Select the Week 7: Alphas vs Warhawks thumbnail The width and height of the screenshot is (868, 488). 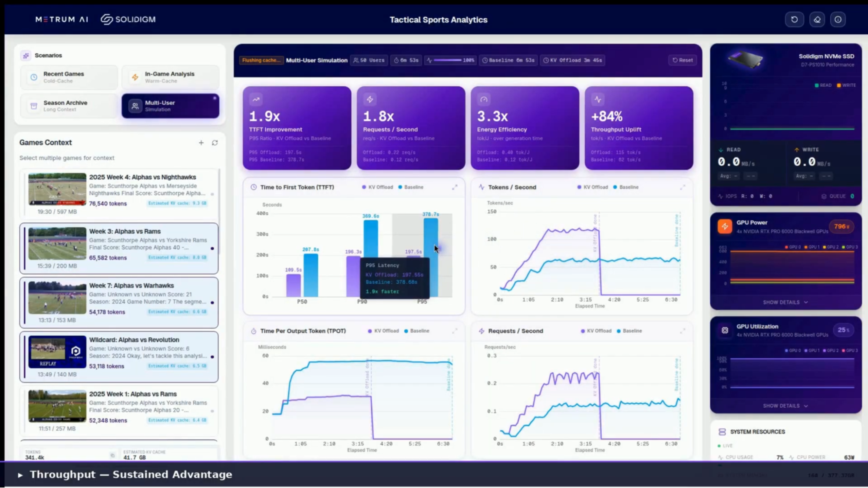[57, 298]
